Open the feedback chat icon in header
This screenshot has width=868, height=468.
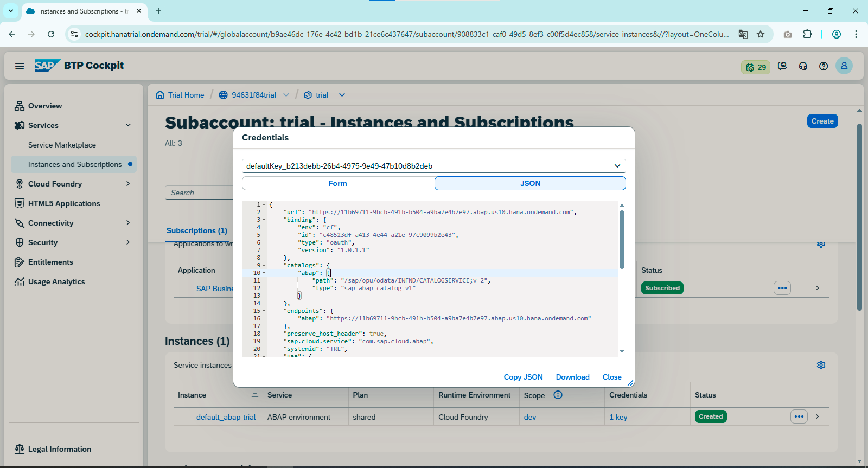782,66
